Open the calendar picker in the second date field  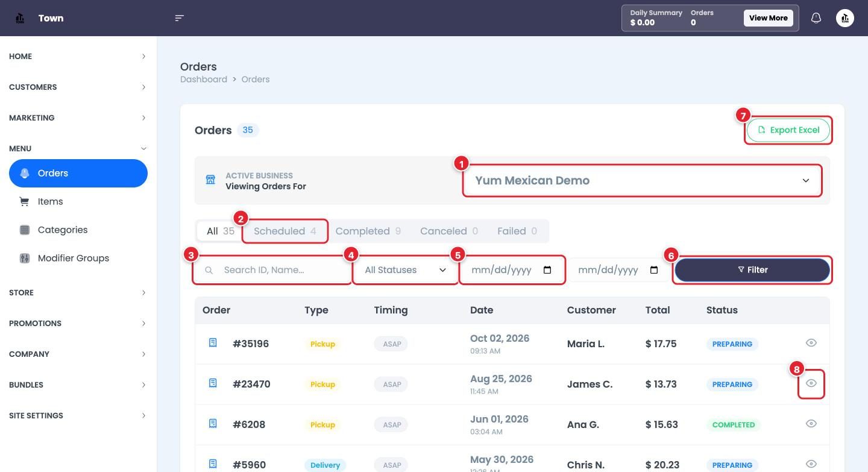coord(654,270)
